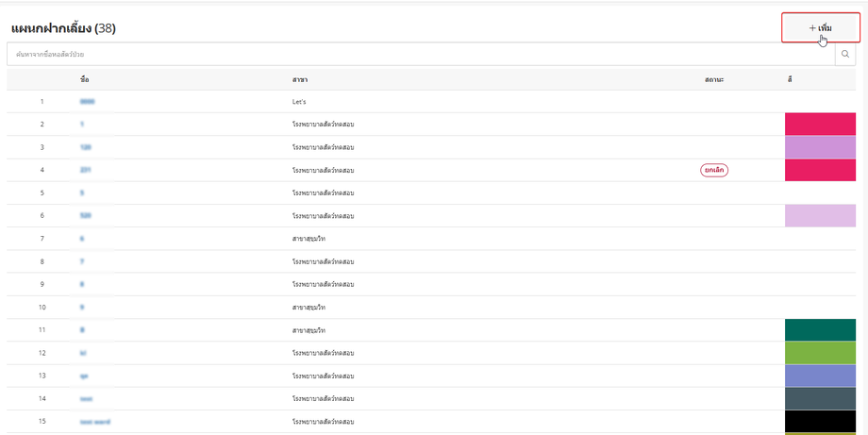The image size is (868, 435).
Task: Click the dark green swatch in row 11
Action: click(820, 330)
